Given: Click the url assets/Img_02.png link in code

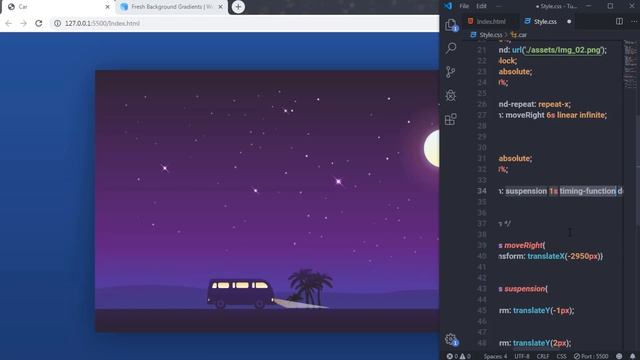Looking at the screenshot, I should tap(562, 50).
